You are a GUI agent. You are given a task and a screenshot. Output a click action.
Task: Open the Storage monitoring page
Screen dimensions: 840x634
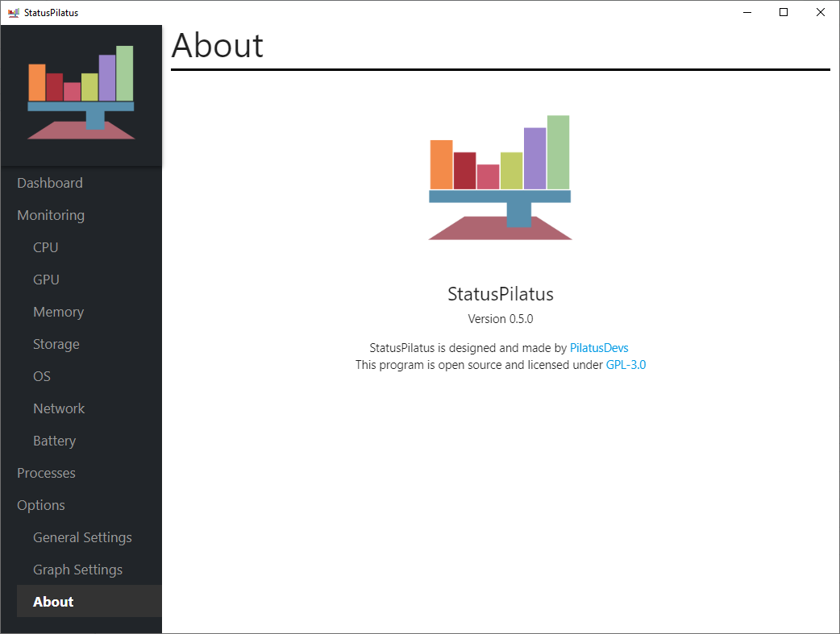(89, 344)
